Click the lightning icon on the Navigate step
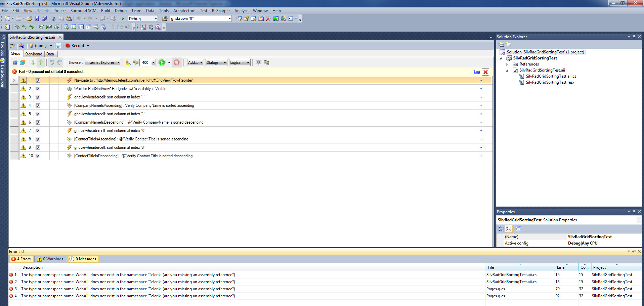This screenshot has width=644, height=306. [69, 80]
